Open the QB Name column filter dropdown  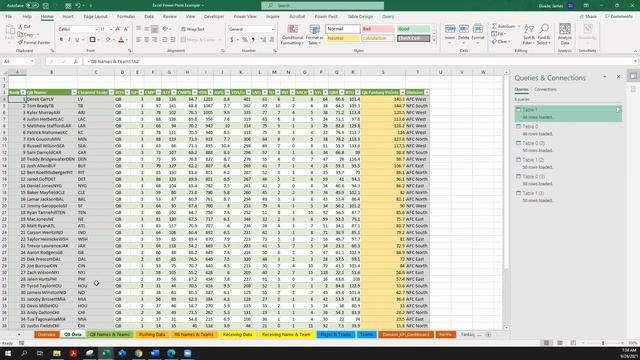pos(74,92)
